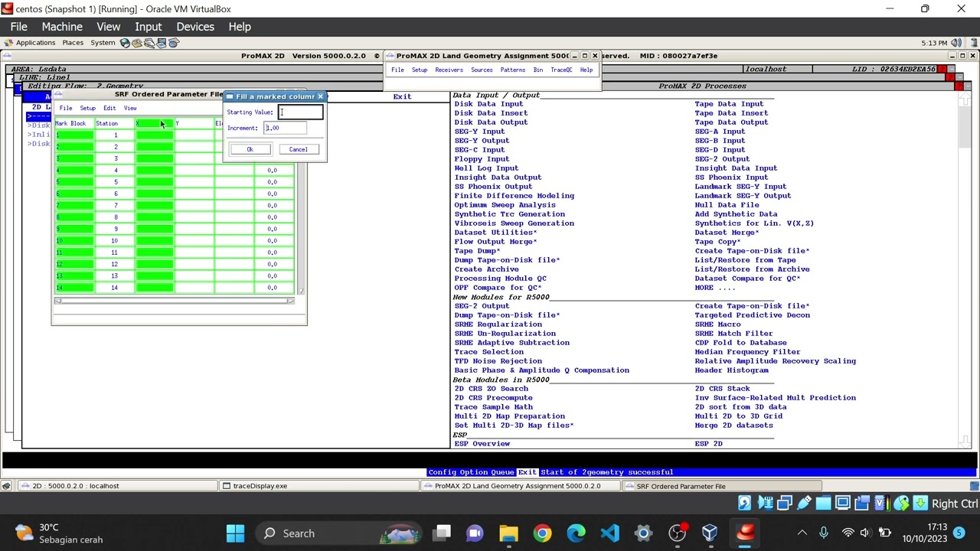The width and height of the screenshot is (980, 551).
Task: Click the VirtualBox hard disk activity indicator
Action: point(744,503)
